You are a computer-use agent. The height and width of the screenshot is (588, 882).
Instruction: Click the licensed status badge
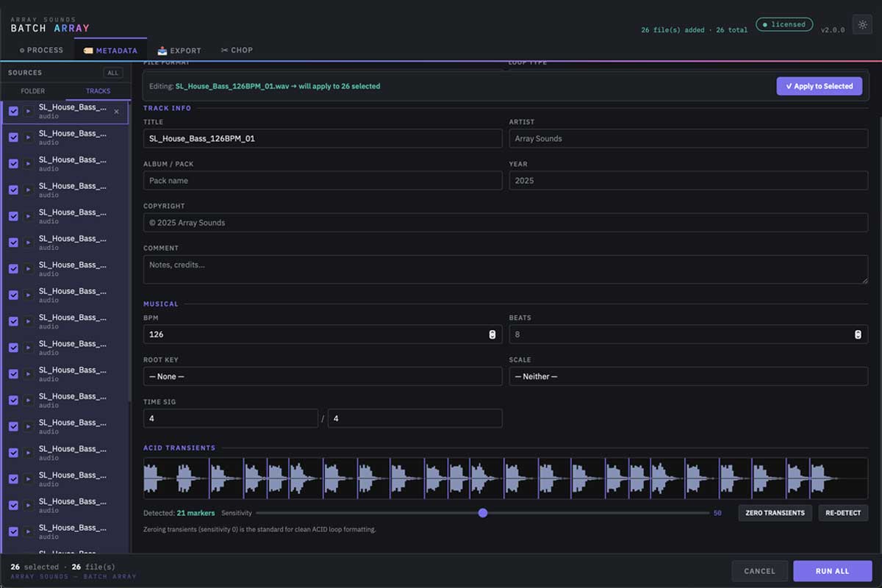[x=784, y=24]
